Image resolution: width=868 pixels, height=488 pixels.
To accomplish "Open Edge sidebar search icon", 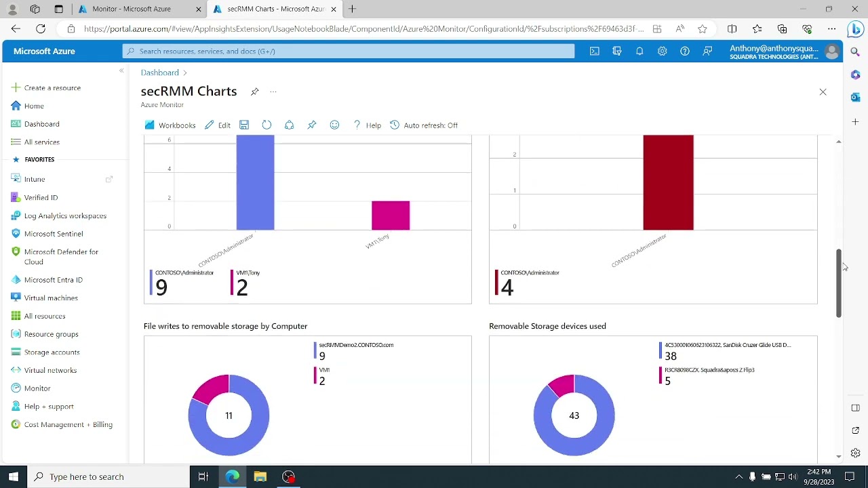I will point(855,52).
